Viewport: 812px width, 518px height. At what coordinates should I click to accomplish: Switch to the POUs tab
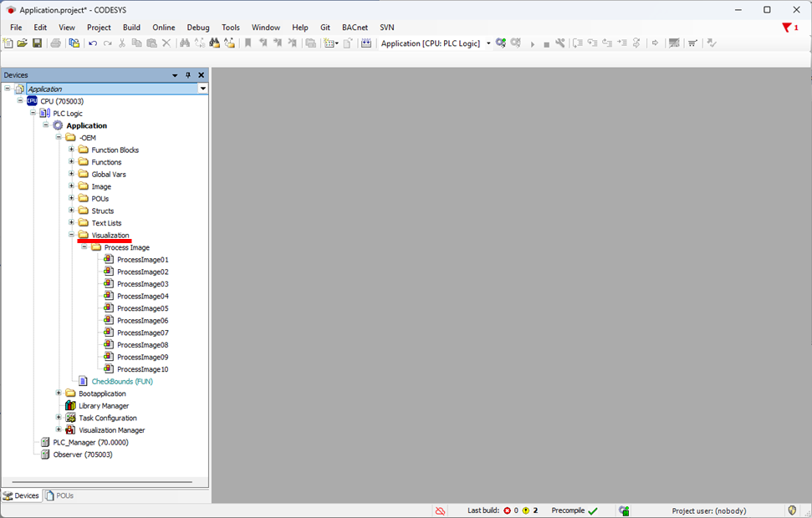(59, 495)
